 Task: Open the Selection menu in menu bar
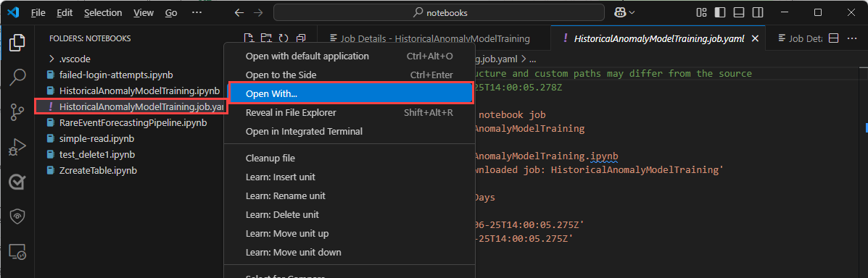tap(103, 12)
